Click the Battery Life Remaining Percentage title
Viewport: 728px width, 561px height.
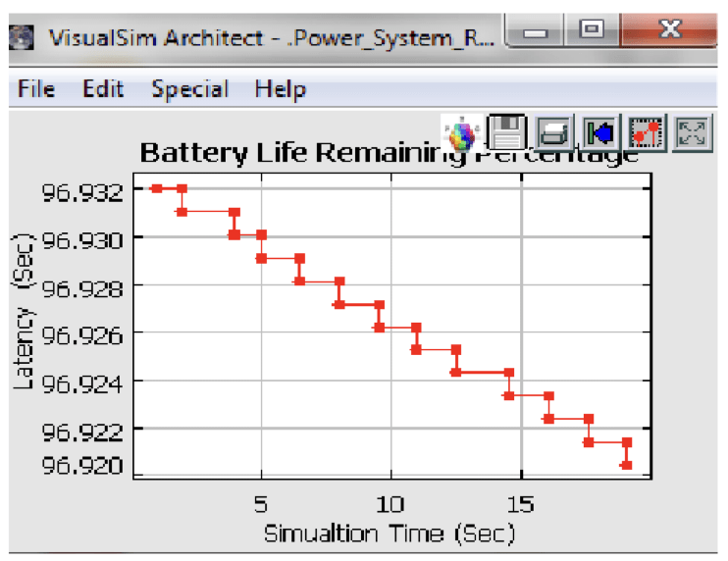(x=389, y=155)
